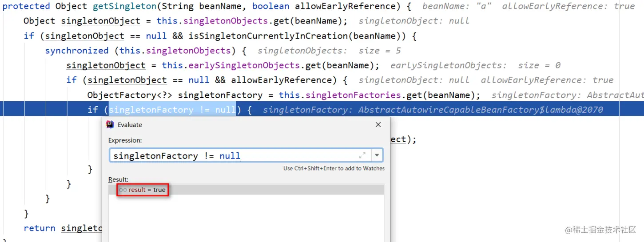Open the expression history dropdown arrow
This screenshot has width=644, height=242.
(378, 155)
